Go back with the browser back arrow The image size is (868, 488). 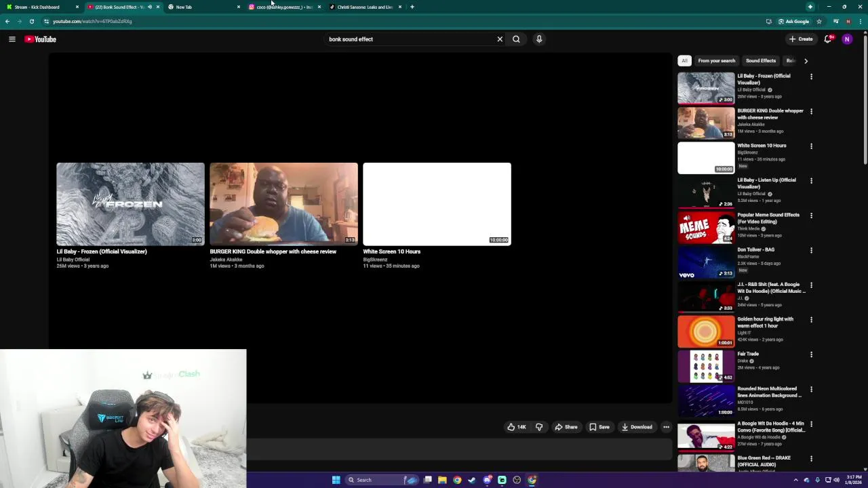pos(7,22)
